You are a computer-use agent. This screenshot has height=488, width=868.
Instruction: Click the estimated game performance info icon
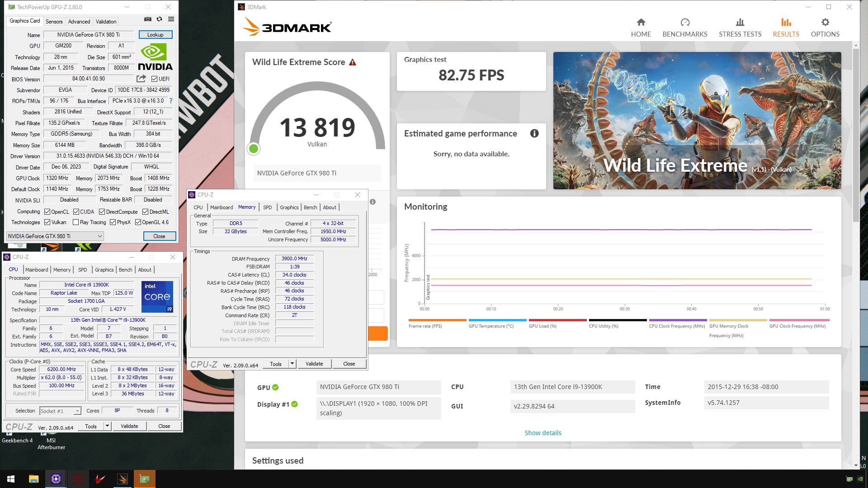(534, 133)
